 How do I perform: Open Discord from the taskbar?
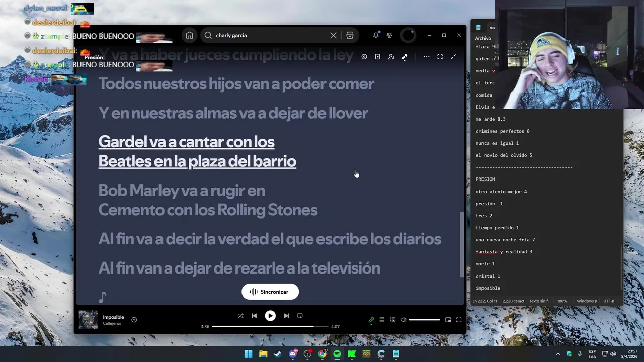(x=293, y=354)
